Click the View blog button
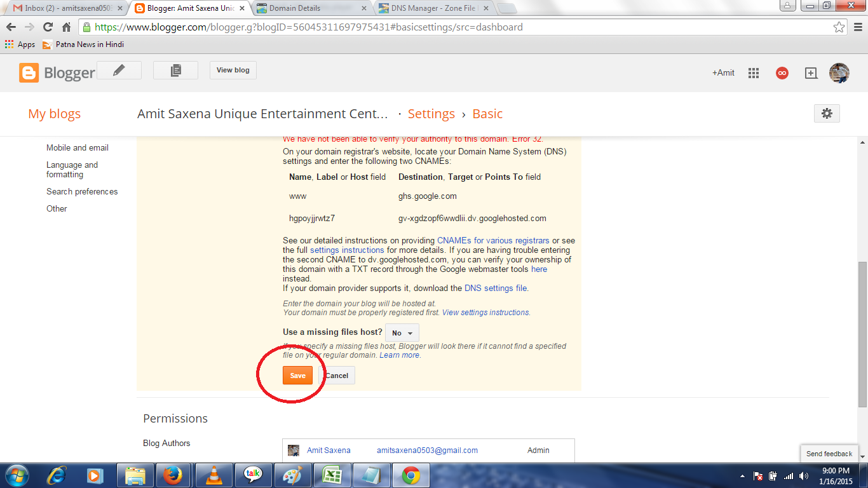 coord(233,70)
